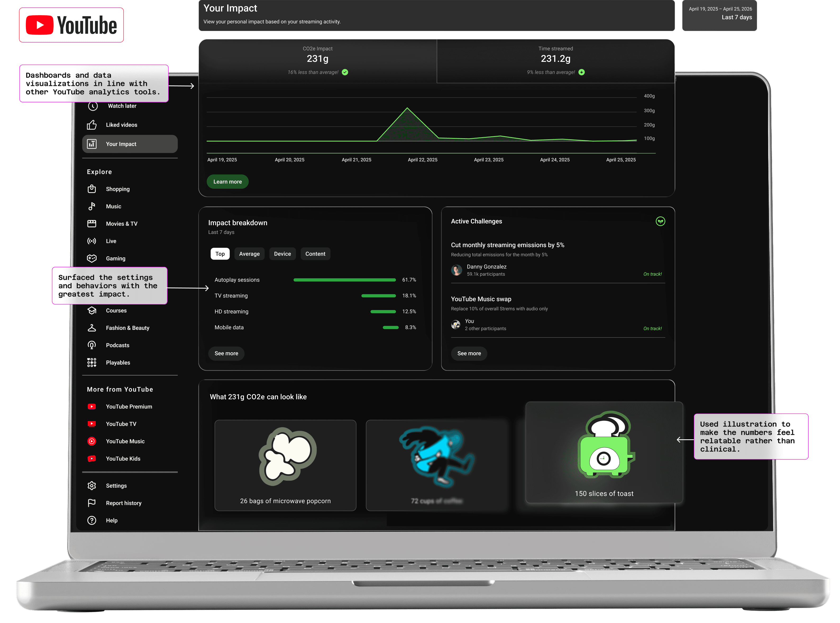The height and width of the screenshot is (623, 840).
Task: Click See more under Active Challenges
Action: click(469, 353)
